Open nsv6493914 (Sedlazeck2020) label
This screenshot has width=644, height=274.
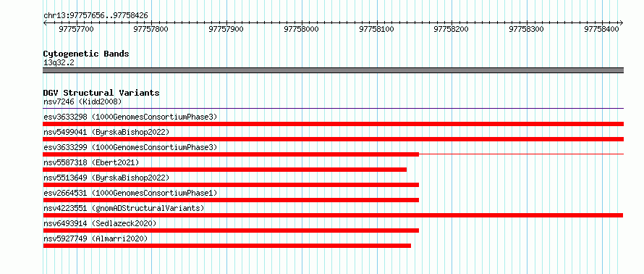click(100, 223)
